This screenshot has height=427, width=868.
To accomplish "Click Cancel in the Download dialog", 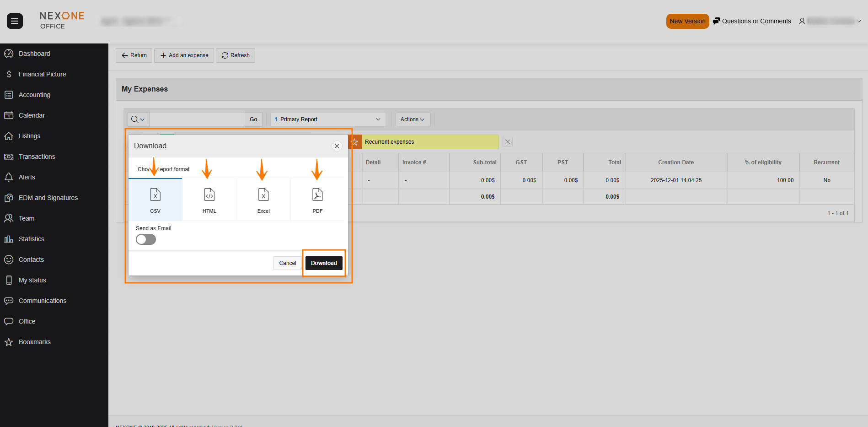I will [288, 263].
